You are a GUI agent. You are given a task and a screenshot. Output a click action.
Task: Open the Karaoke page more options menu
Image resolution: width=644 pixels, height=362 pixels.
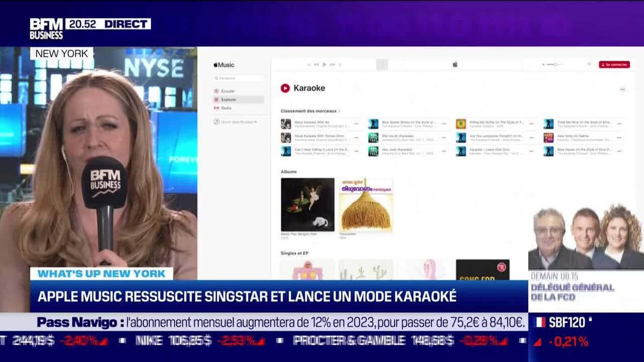coord(623,89)
